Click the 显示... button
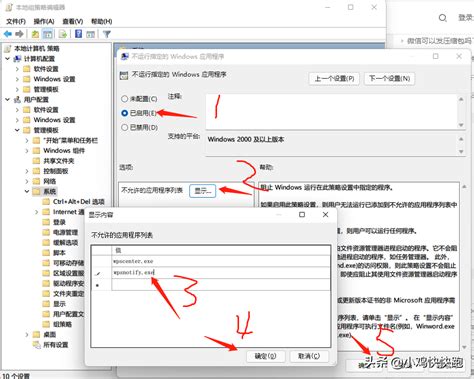The image size is (474, 379). tap(203, 191)
